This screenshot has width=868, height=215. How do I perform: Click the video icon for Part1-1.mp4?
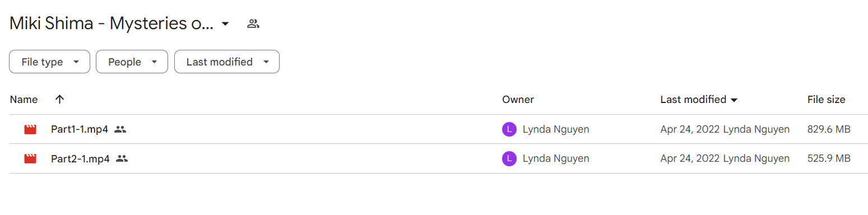pos(30,129)
